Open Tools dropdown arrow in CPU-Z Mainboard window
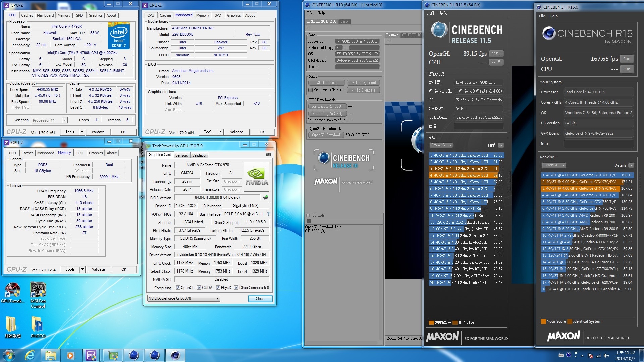Viewport: 644px width, 362px height. 220,132
